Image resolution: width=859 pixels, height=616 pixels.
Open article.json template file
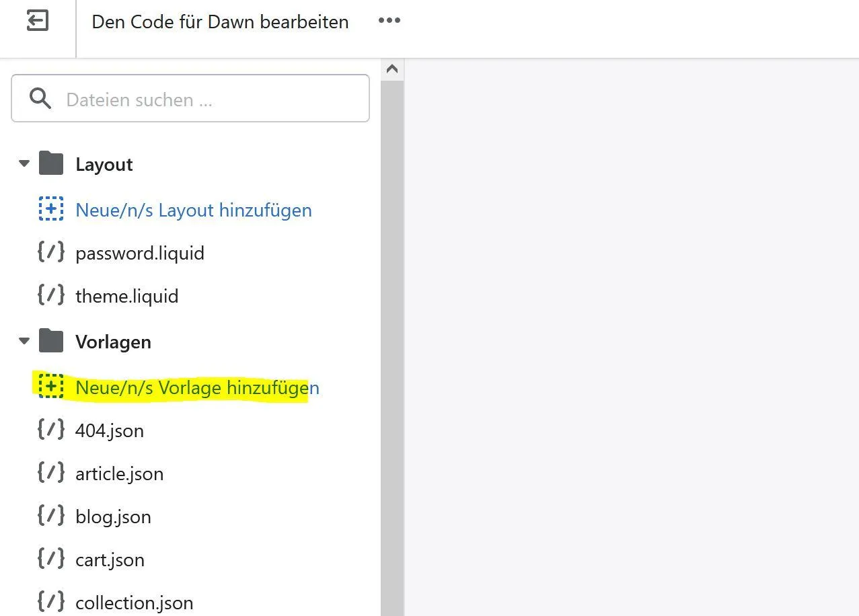click(x=119, y=473)
